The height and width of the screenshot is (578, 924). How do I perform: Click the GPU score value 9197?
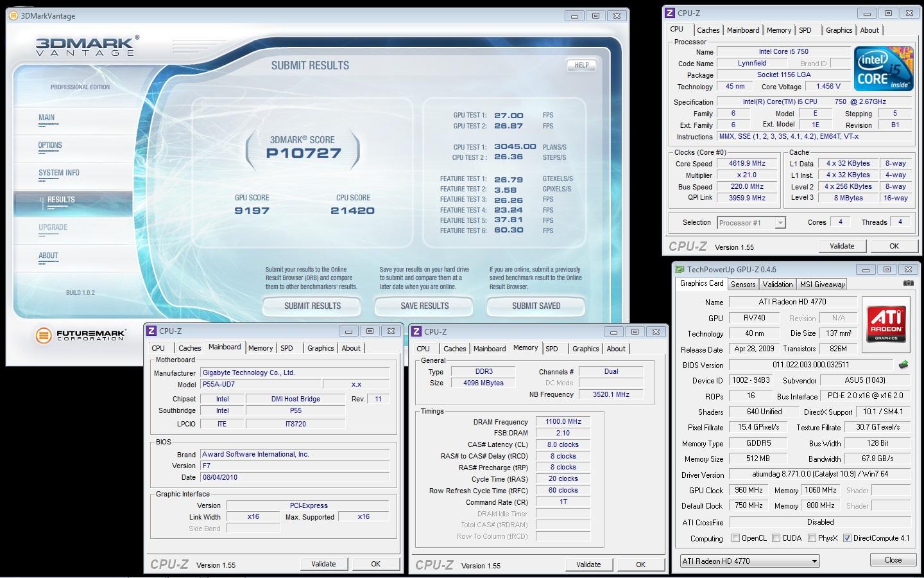252,211
